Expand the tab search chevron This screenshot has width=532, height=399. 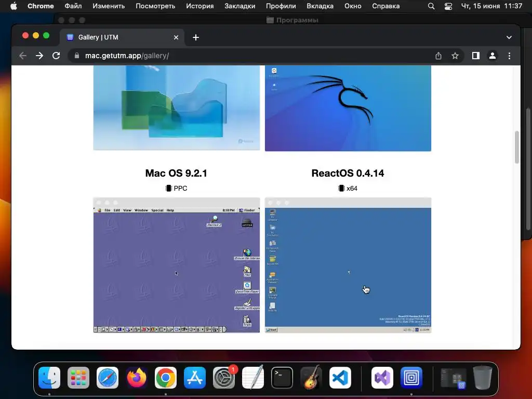click(509, 37)
